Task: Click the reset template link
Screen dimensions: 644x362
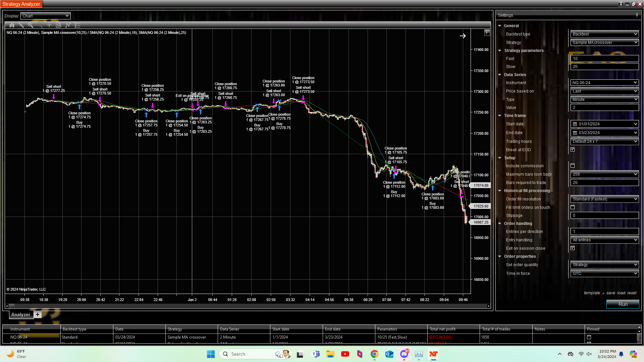Action: point(632,293)
